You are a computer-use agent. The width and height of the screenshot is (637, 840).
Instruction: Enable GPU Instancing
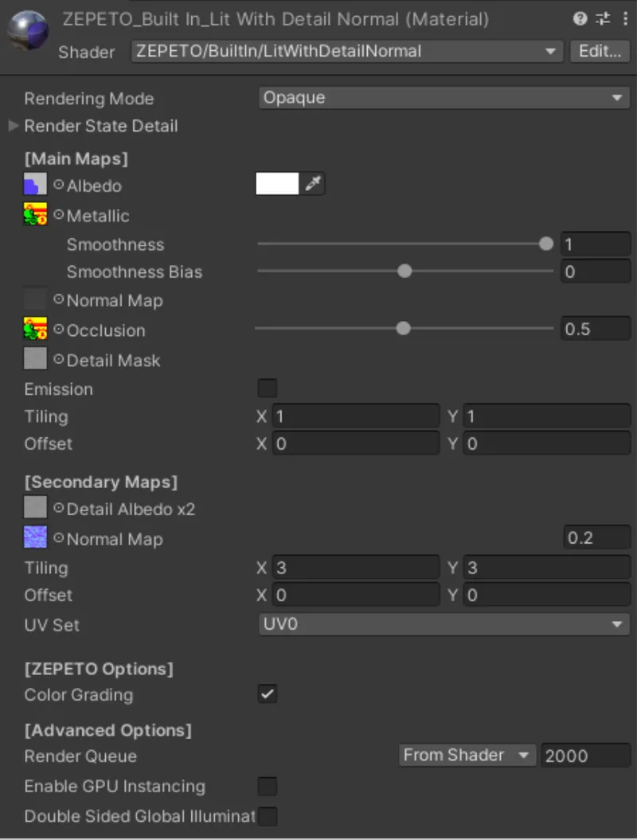pos(268,786)
